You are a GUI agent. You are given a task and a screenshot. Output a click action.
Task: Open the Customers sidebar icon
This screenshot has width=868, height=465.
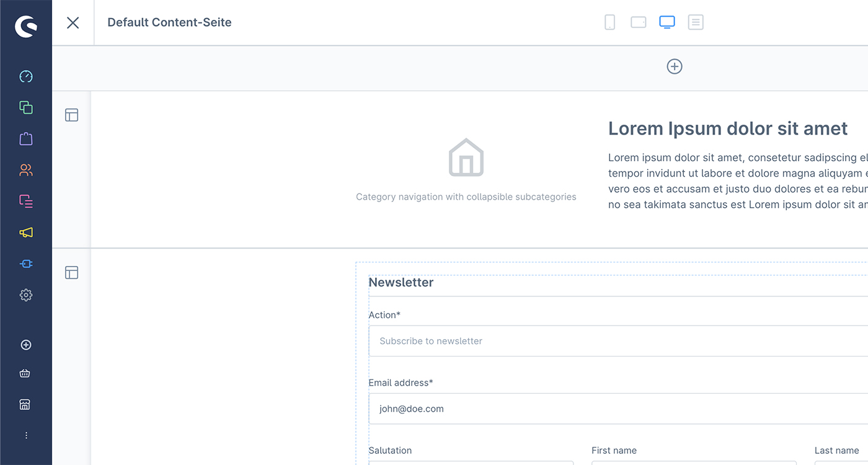coord(26,170)
